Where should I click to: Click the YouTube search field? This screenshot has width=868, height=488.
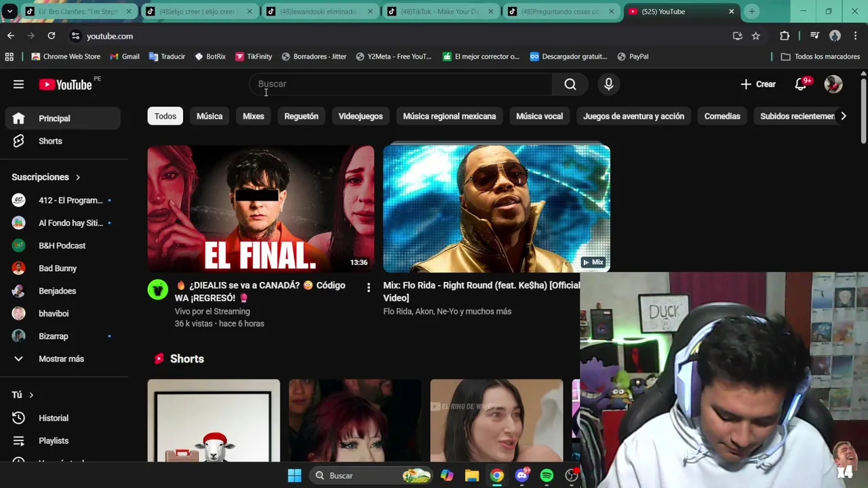(401, 84)
